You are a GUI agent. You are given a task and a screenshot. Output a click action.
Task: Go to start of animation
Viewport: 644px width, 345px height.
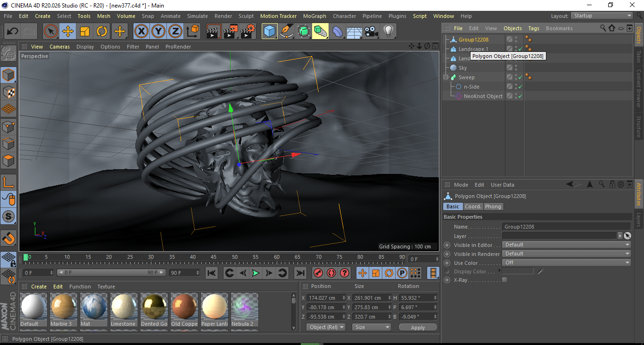click(x=212, y=273)
